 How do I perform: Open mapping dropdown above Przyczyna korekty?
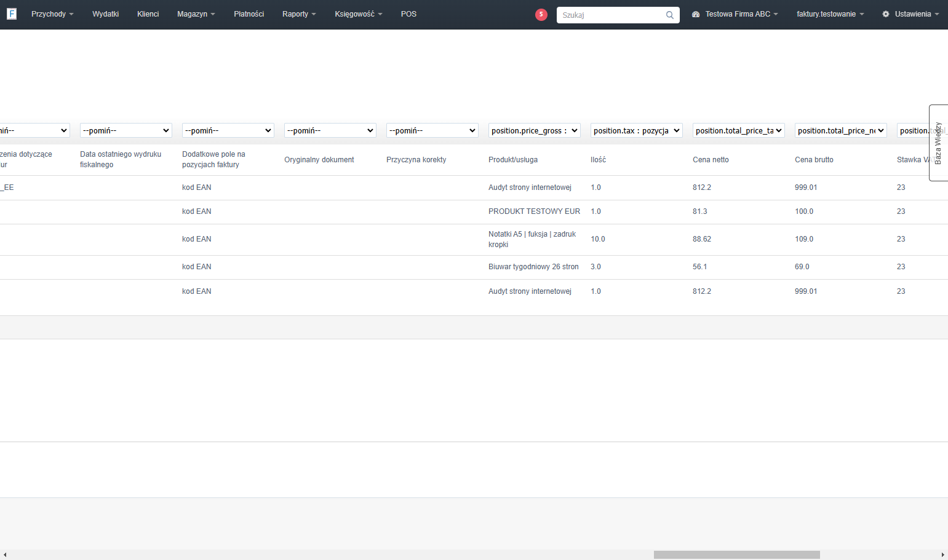[x=432, y=130]
